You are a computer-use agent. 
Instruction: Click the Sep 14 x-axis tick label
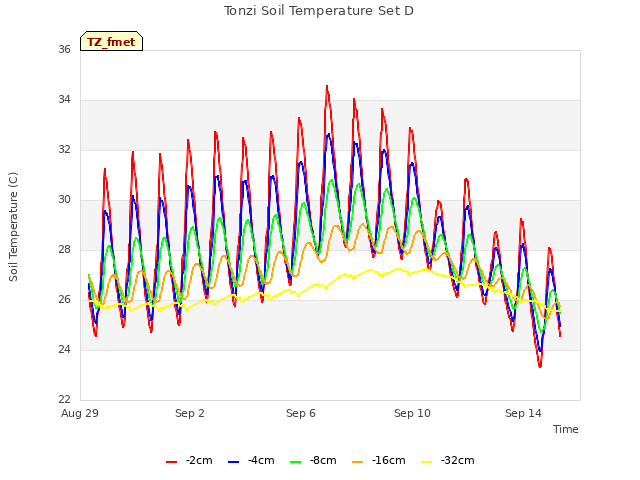tap(523, 413)
